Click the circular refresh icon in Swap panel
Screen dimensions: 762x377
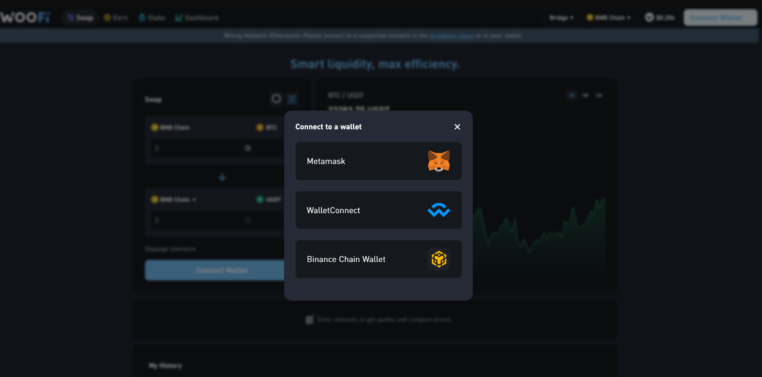click(x=276, y=99)
